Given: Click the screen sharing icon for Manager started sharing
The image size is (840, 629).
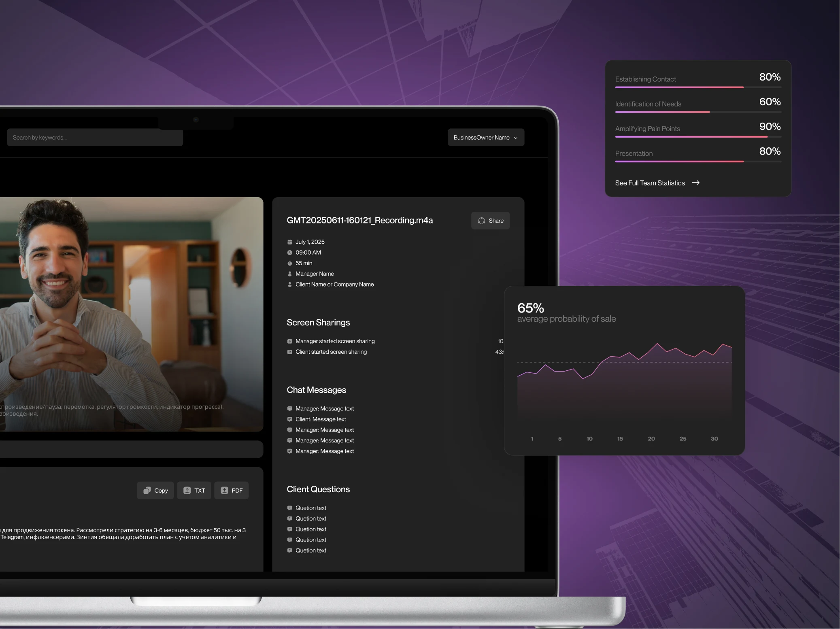Looking at the screenshot, I should [x=289, y=341].
